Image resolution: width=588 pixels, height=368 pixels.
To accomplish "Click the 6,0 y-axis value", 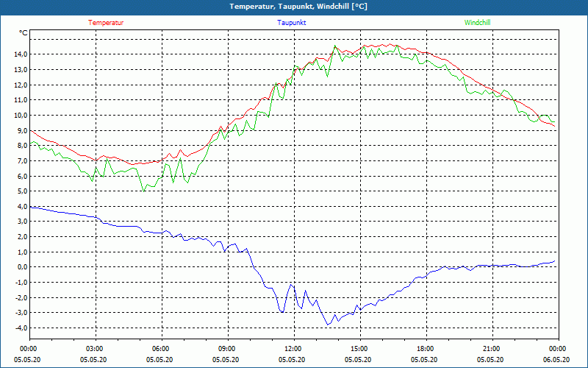I will [x=23, y=176].
